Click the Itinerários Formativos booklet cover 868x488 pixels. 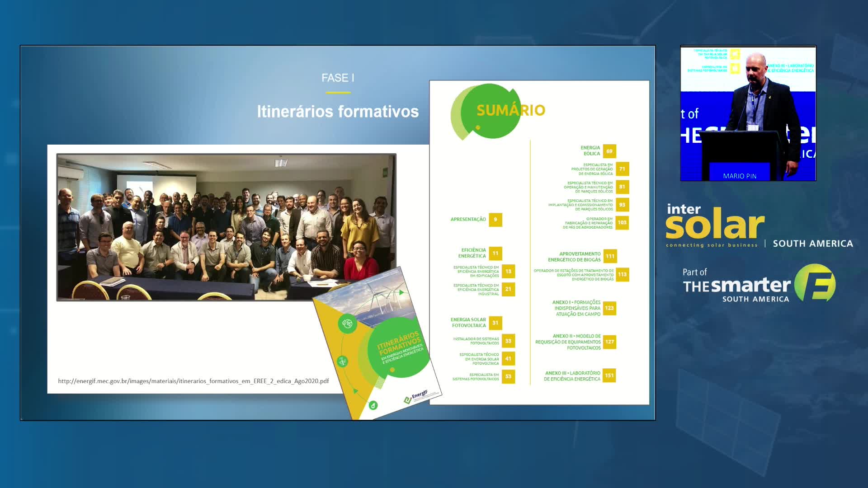(377, 343)
